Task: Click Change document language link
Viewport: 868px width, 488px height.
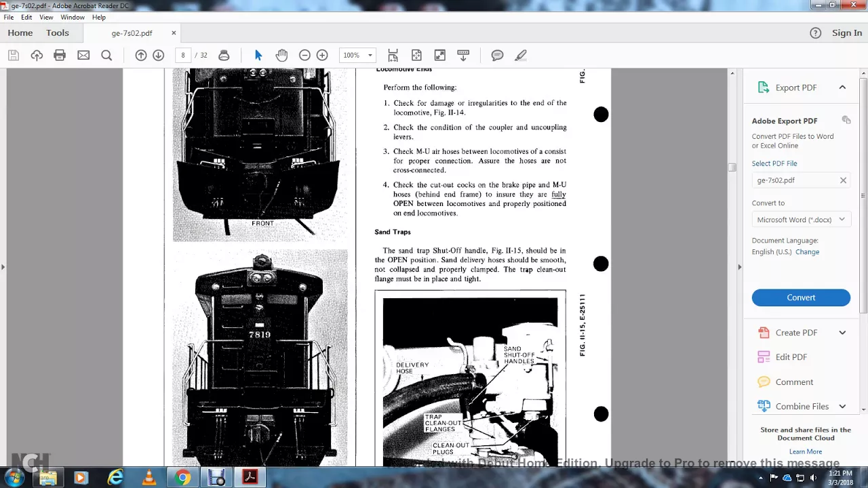Action: [807, 251]
